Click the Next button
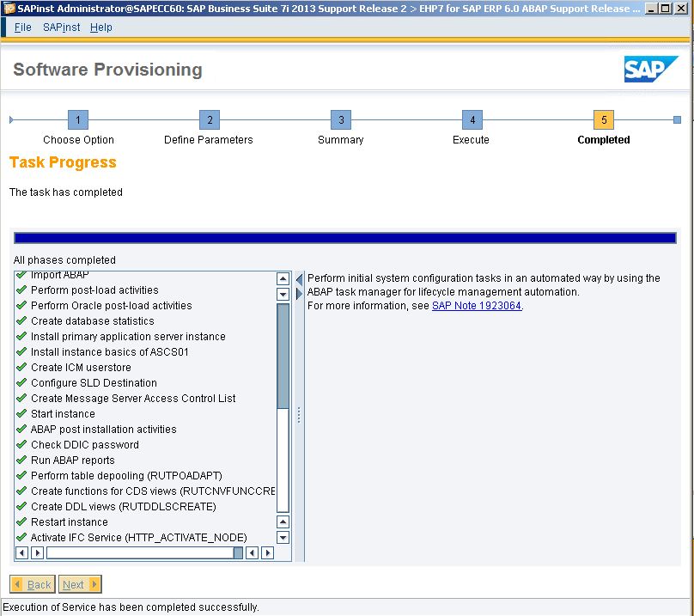This screenshot has width=694, height=616. point(80,584)
